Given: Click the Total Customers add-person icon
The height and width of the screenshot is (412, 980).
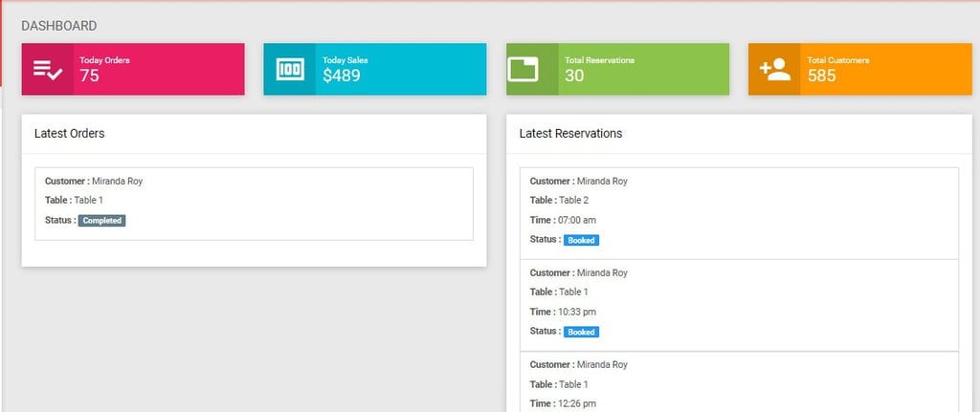Looking at the screenshot, I should pyautogui.click(x=775, y=69).
